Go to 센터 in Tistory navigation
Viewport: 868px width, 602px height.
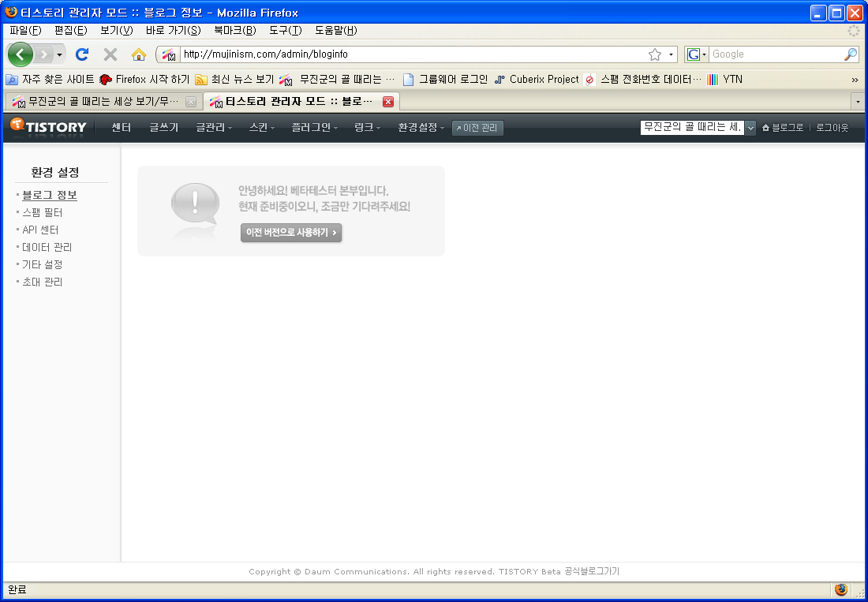click(122, 128)
